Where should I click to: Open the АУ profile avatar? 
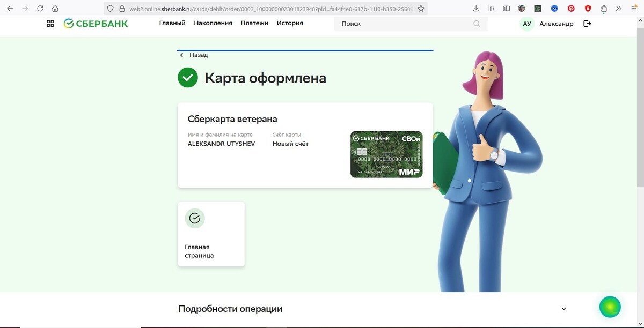pyautogui.click(x=527, y=24)
